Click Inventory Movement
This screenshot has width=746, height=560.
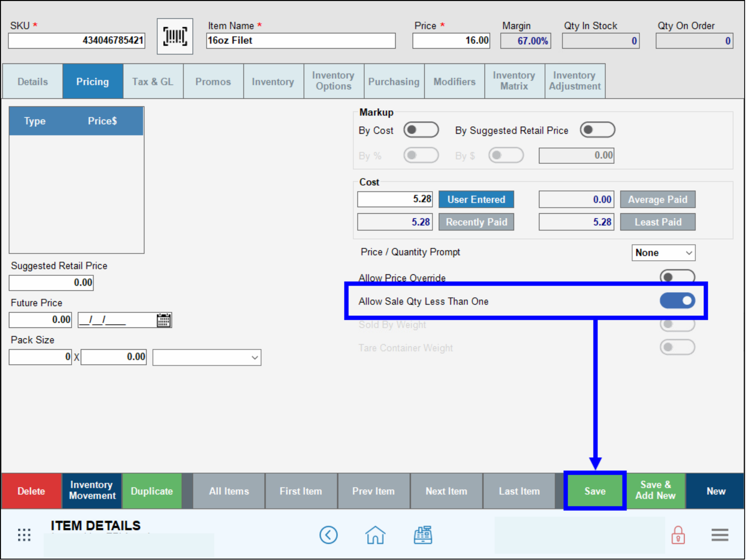pos(91,491)
